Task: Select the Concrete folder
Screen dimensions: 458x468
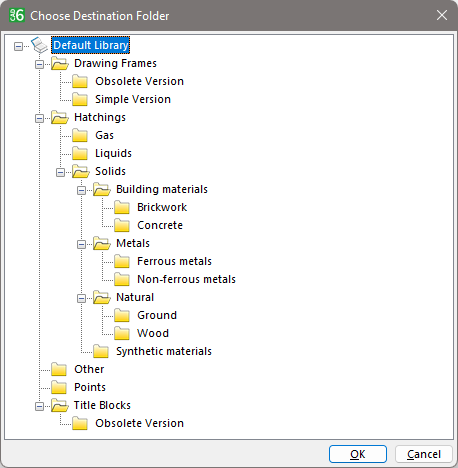Action: [x=160, y=225]
